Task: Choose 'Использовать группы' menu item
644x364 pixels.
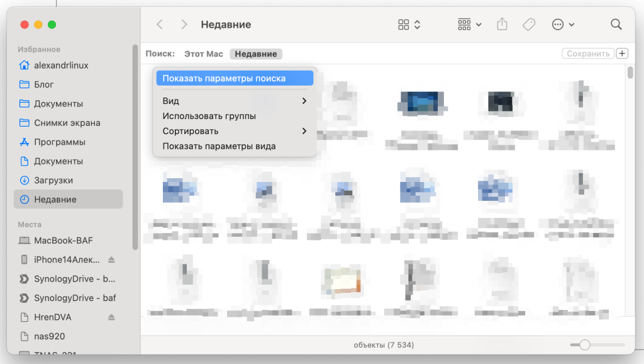Action: [235, 116]
